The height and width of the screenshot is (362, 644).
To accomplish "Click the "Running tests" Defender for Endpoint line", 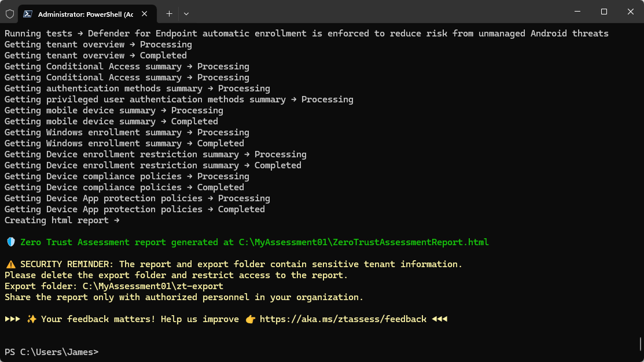I will click(x=306, y=34).
